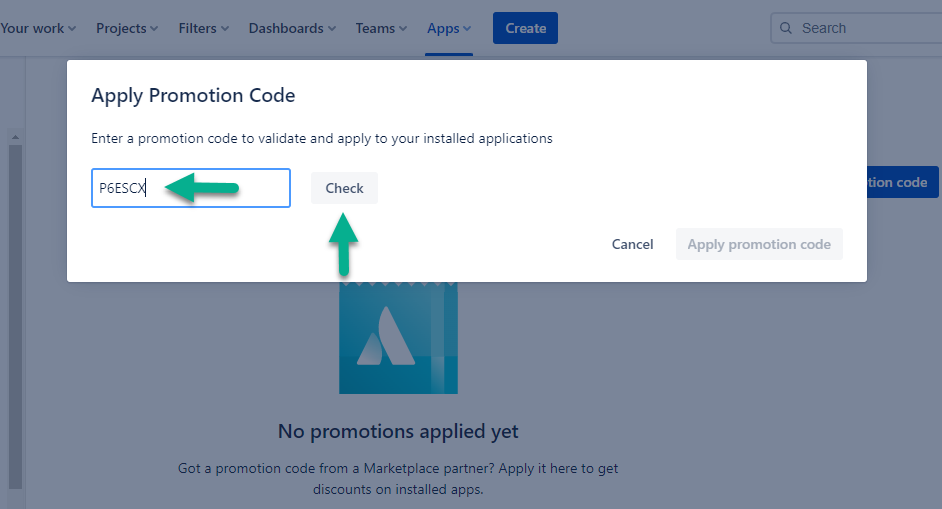The image size is (942, 509).
Task: Open the Dashboards menu
Action: click(x=292, y=28)
